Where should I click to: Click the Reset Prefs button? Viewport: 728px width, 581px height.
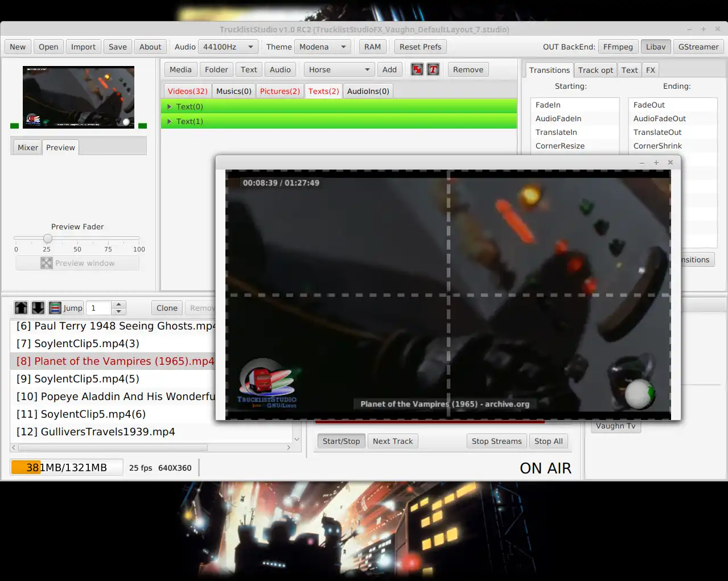coord(420,47)
